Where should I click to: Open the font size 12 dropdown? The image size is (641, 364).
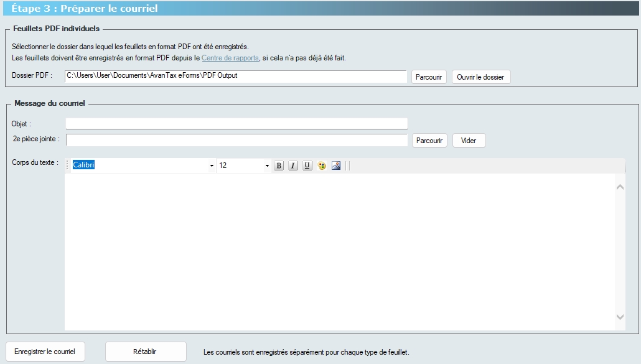tap(267, 166)
